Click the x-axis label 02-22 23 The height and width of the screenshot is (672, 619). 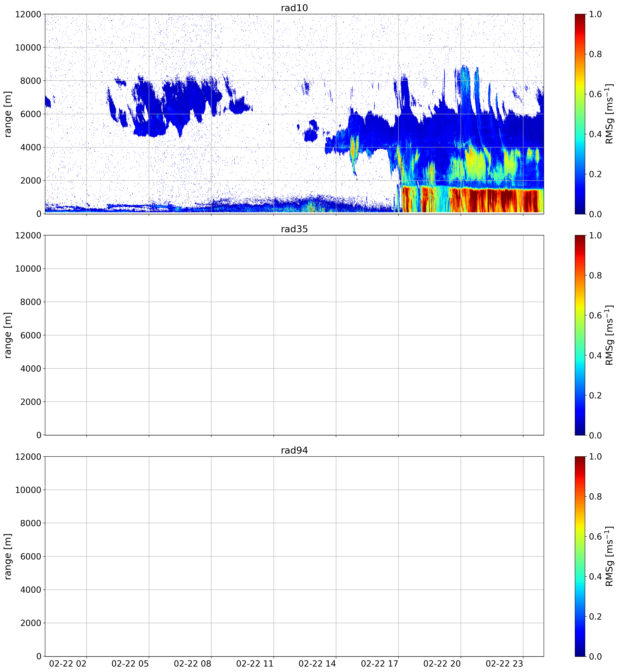coord(504,664)
